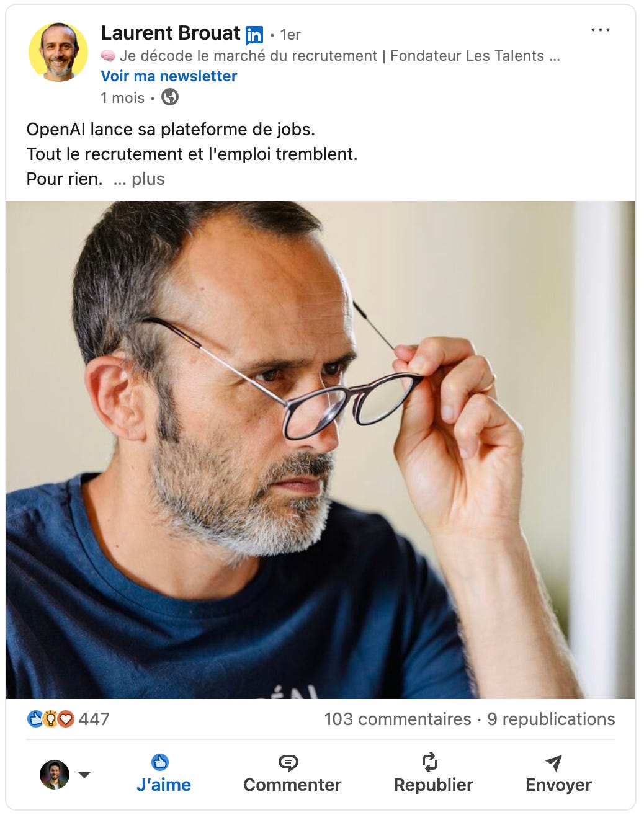
Task: Click the thumbs-up icon above J'aime
Action: (x=160, y=762)
